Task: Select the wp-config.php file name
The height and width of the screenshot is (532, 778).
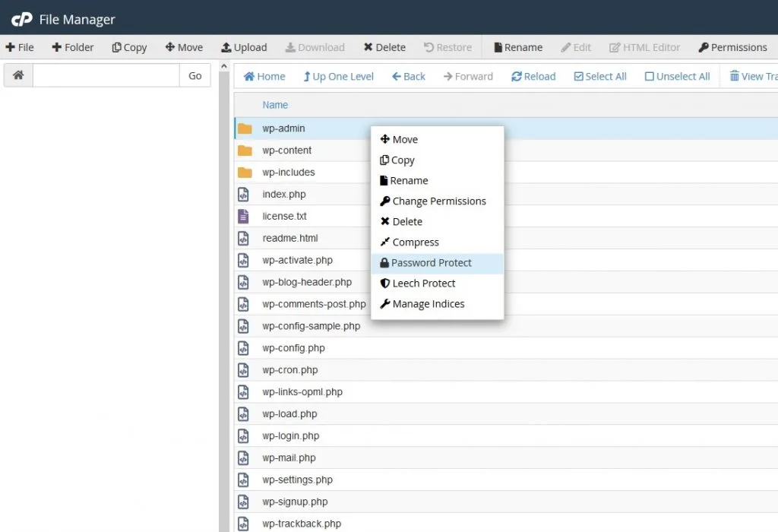Action: (x=294, y=348)
